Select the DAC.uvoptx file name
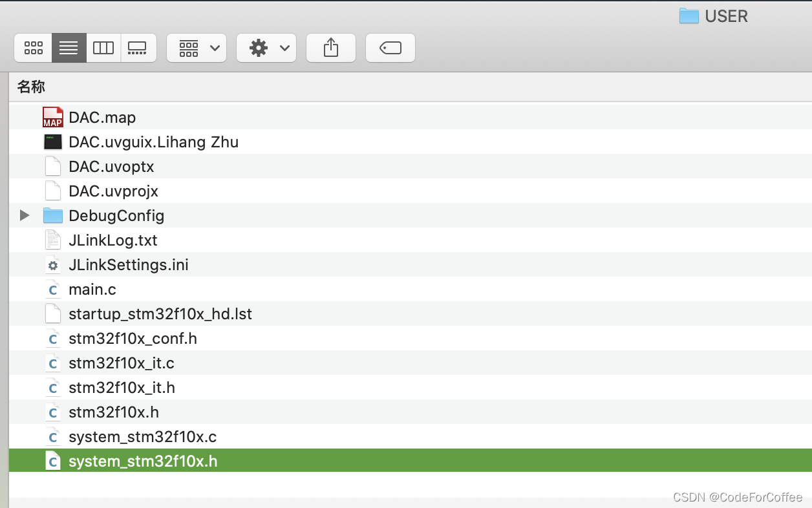The height and width of the screenshot is (508, 812). [111, 167]
